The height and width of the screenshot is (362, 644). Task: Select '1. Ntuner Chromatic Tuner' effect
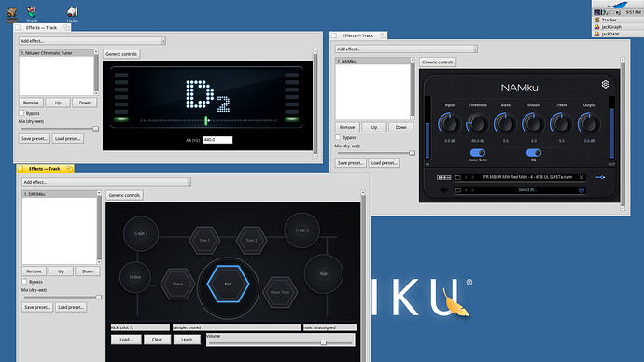point(57,53)
